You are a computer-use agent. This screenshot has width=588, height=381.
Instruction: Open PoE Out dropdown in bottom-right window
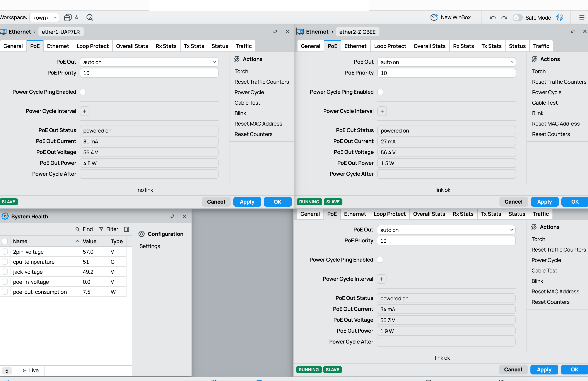[446, 230]
